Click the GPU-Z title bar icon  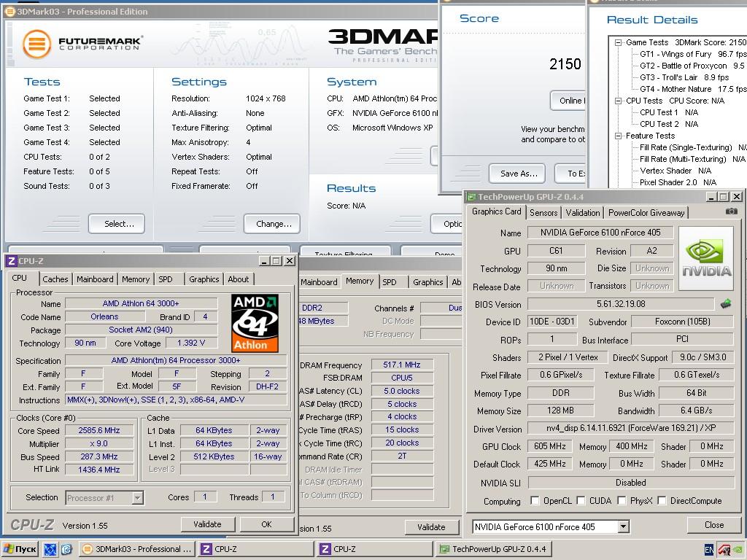click(472, 197)
